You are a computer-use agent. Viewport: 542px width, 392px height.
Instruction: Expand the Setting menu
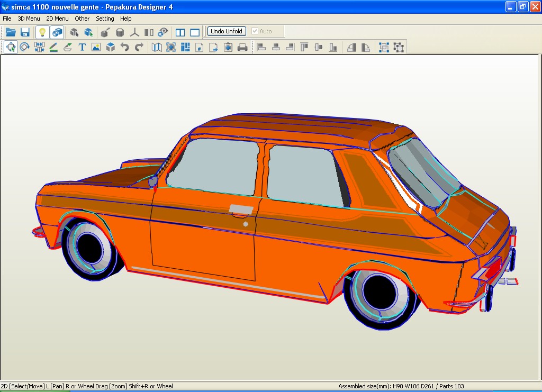105,19
